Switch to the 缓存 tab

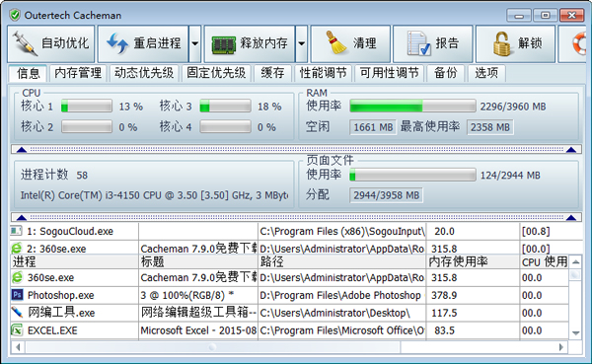coord(272,72)
